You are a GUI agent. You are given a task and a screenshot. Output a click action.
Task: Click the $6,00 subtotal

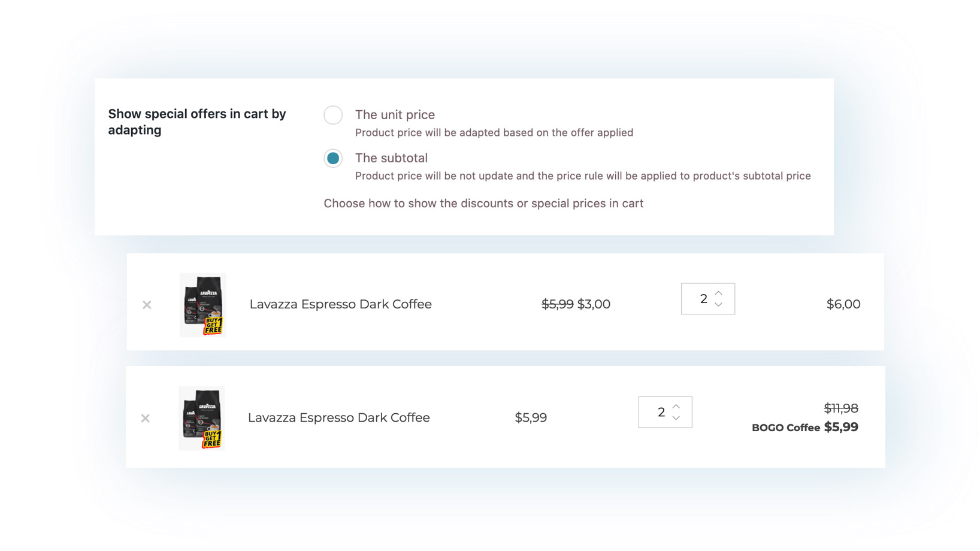[843, 304]
